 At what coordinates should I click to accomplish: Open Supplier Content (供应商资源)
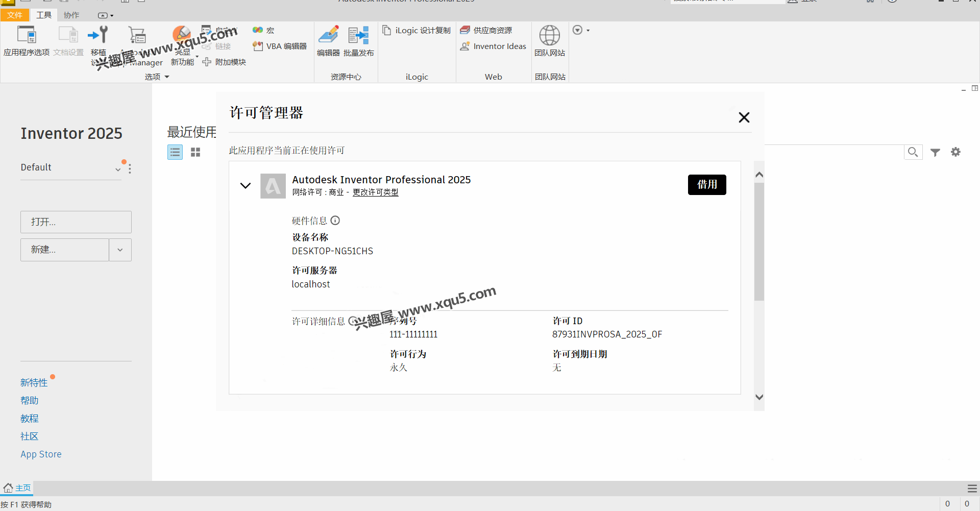pos(486,31)
